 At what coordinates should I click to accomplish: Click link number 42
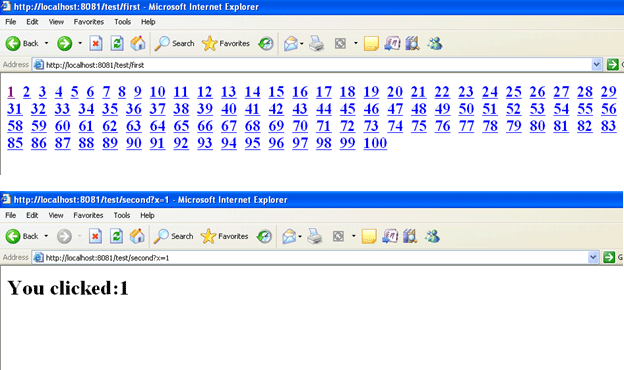tap(276, 109)
